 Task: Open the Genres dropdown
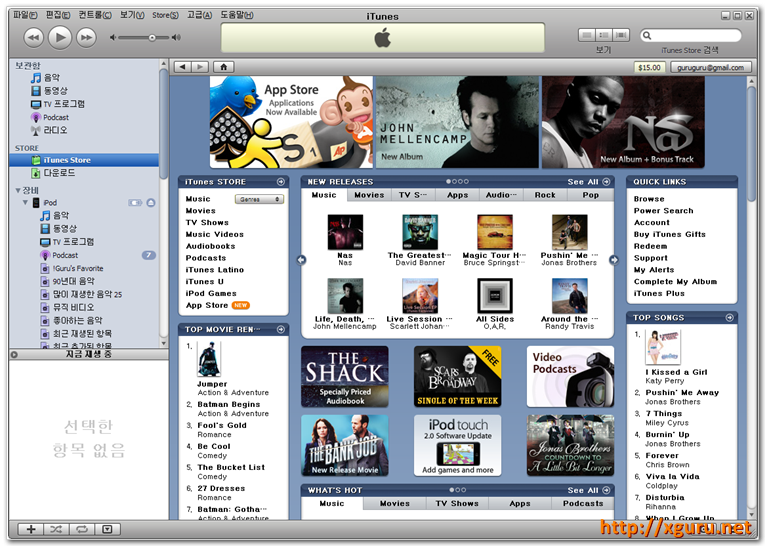click(259, 200)
